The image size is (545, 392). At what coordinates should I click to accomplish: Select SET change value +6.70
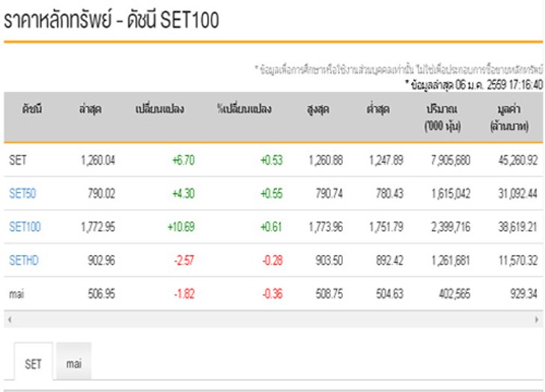183,160
